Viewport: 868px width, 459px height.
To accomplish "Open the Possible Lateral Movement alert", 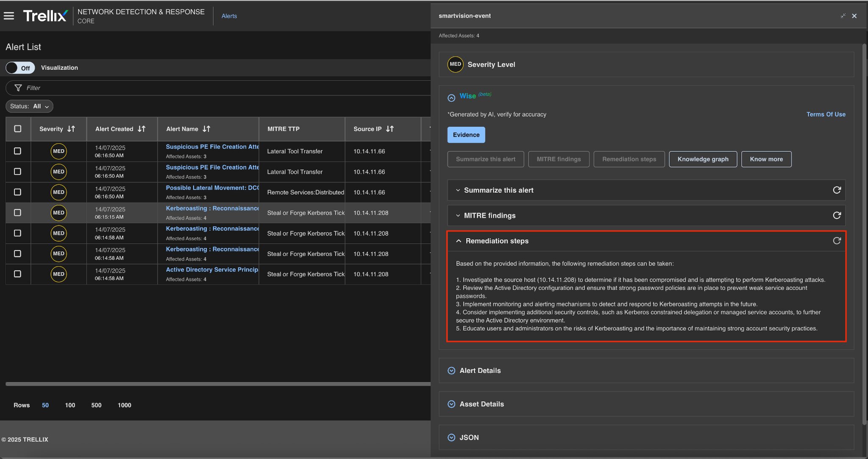I will [212, 188].
